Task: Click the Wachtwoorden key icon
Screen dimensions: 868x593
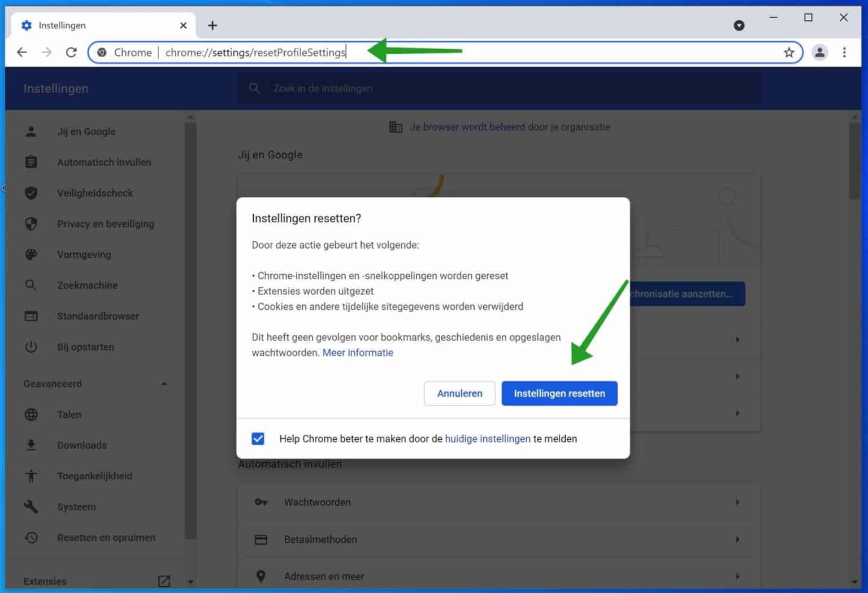Action: point(261,502)
